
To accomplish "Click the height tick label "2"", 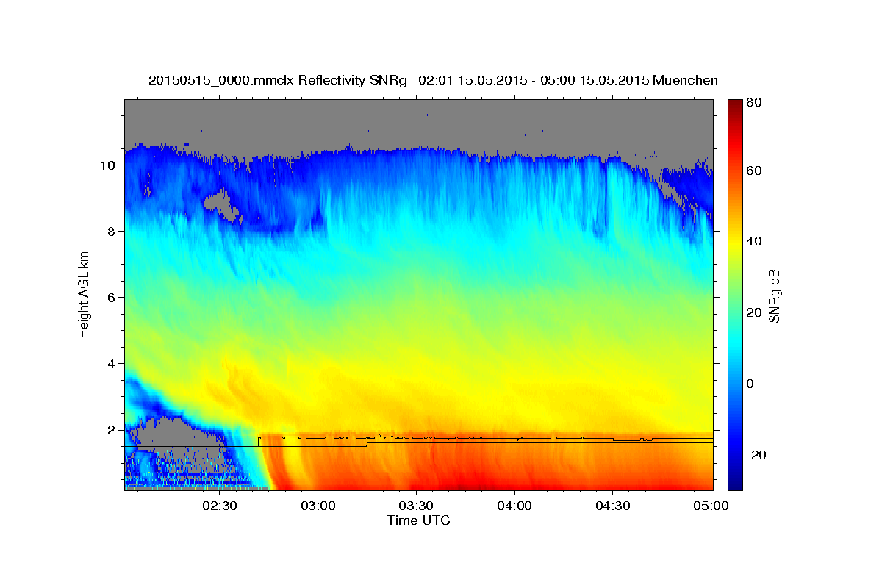I will [112, 429].
